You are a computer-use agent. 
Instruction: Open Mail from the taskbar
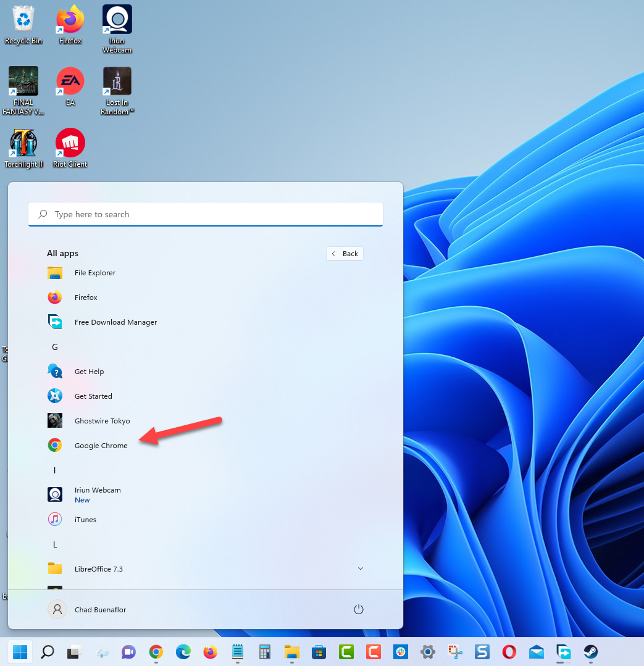[537, 652]
